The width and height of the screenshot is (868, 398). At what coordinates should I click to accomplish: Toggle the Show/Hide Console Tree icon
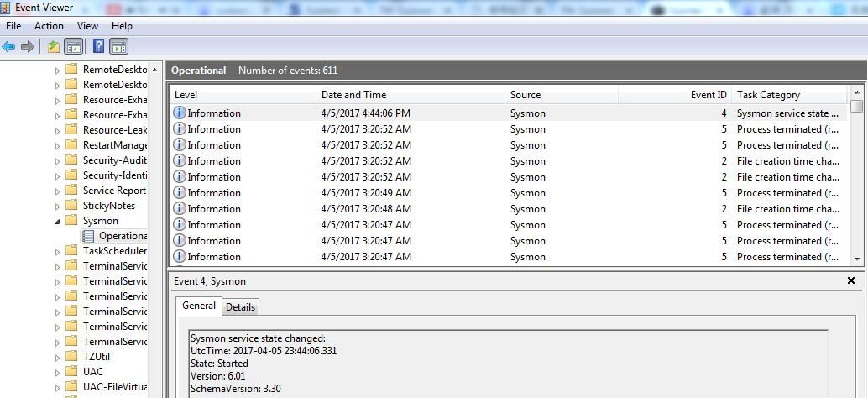(x=74, y=46)
